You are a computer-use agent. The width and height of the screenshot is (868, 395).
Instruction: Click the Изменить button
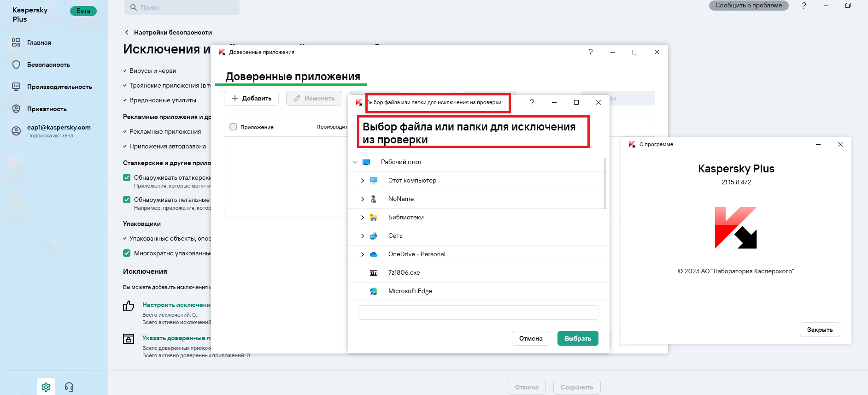point(314,98)
